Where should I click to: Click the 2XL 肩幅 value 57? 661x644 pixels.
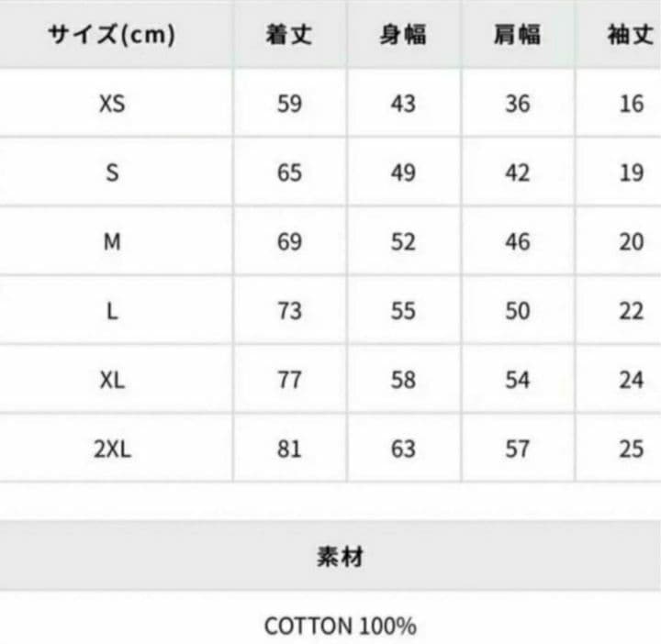point(517,449)
